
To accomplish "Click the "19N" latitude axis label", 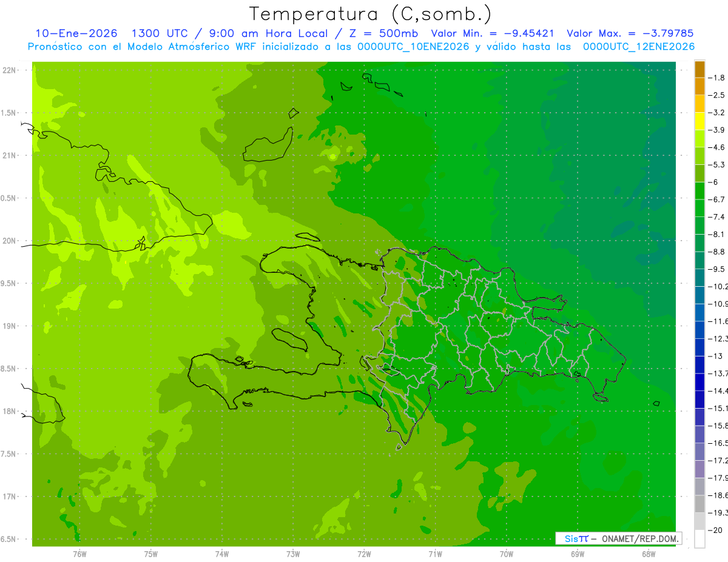I will [10, 326].
